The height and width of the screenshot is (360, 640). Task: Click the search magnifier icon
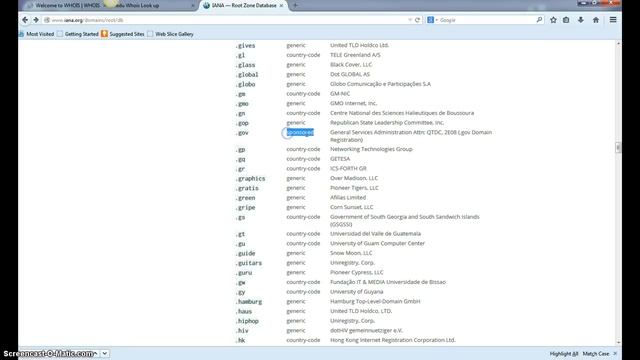(539, 20)
